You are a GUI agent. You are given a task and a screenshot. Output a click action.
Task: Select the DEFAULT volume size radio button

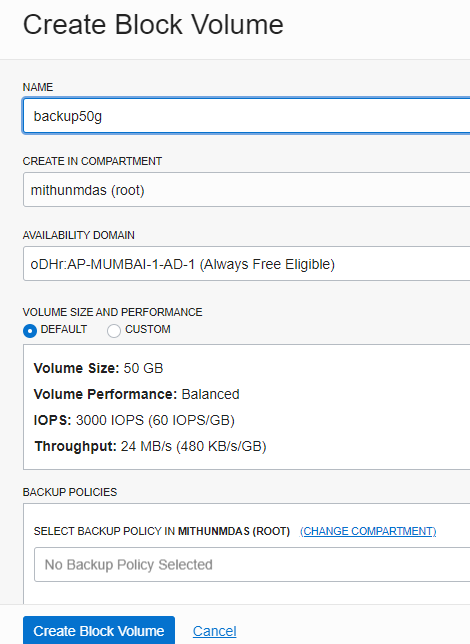[30, 331]
